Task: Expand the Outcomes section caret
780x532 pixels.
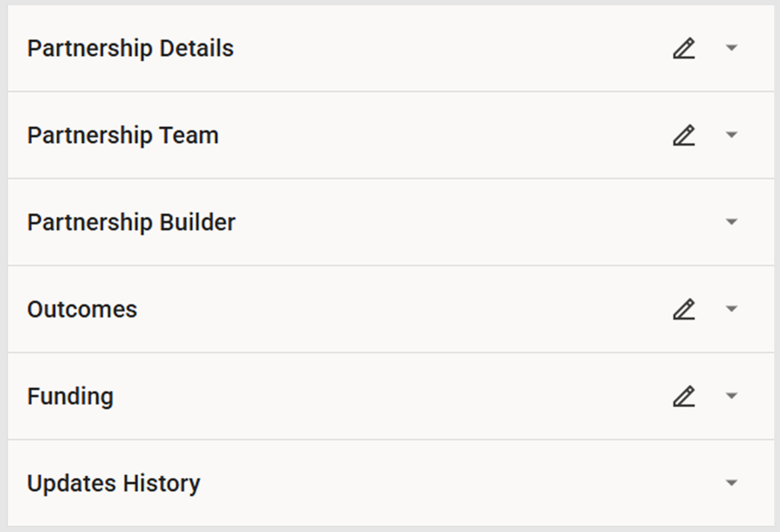Action: pyautogui.click(x=731, y=309)
